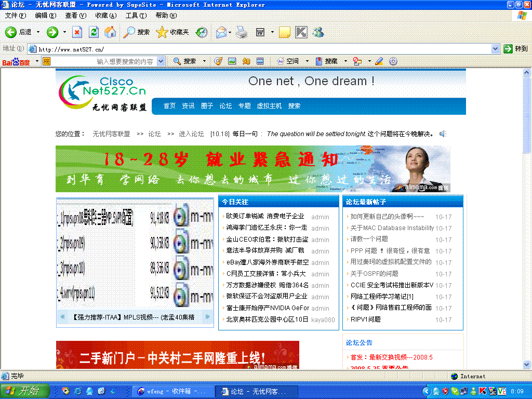532x399 pixels.
Task: Click the yellow note toolbar icon
Action: coord(284,32)
